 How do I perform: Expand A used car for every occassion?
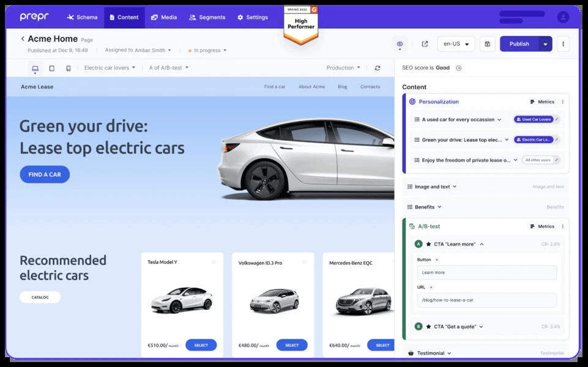pyautogui.click(x=499, y=120)
